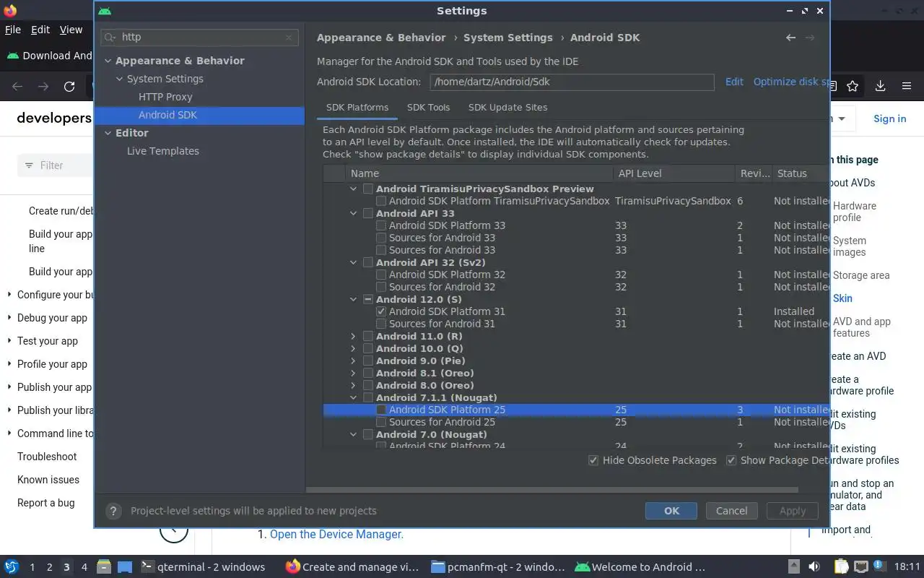Collapse the Editor tree node
Viewport: 924px width, 578px height.
click(108, 133)
